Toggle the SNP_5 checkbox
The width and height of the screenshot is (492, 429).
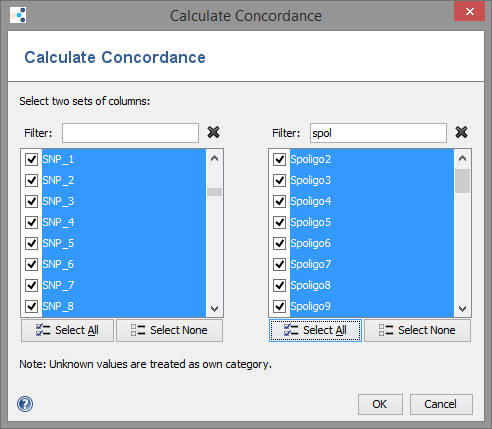[x=32, y=243]
